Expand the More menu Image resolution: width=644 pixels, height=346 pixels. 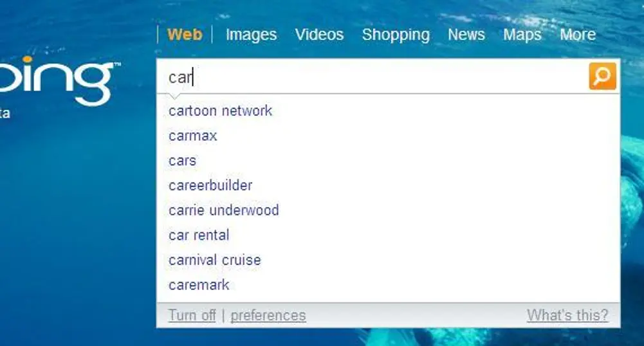click(x=578, y=35)
